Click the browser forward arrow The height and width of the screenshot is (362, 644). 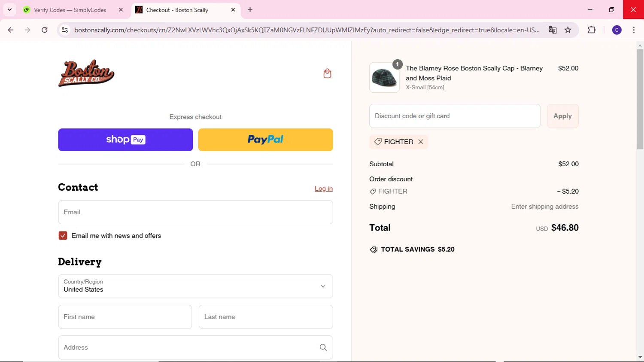point(27,30)
